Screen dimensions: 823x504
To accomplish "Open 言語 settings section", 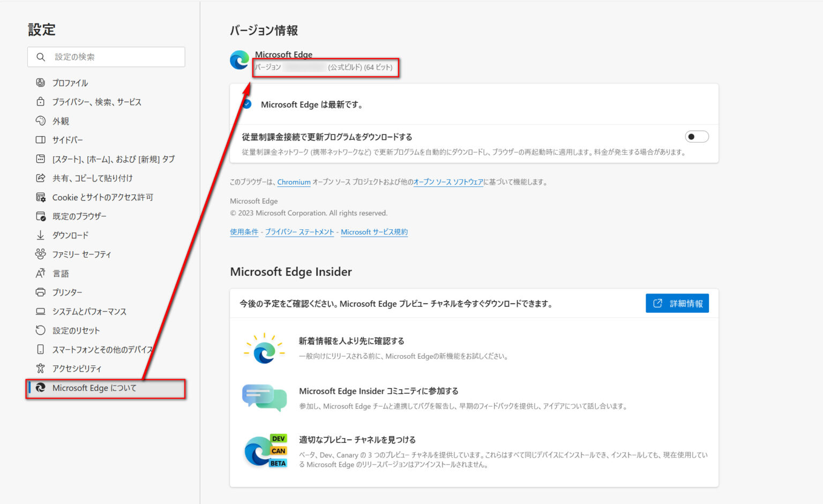I will point(61,274).
